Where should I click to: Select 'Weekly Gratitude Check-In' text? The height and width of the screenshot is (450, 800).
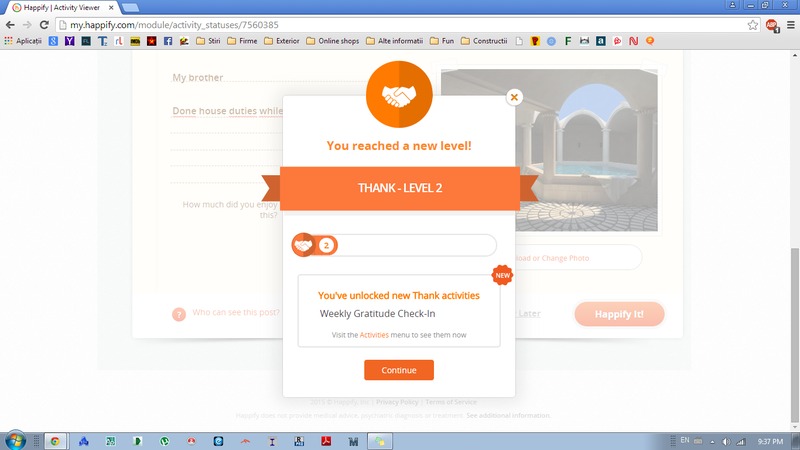pos(378,314)
